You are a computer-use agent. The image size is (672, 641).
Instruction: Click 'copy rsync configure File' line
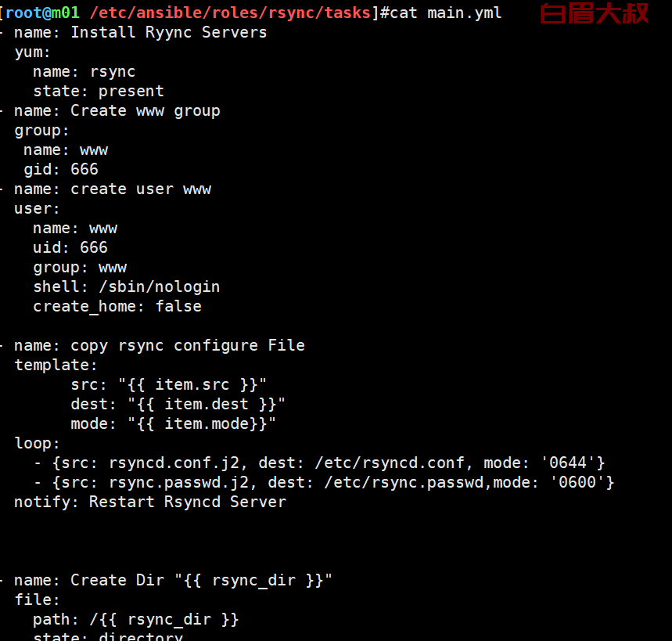tap(160, 346)
